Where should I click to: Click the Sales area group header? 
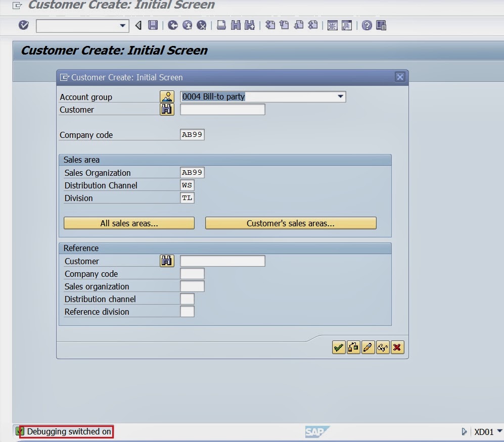coord(225,160)
